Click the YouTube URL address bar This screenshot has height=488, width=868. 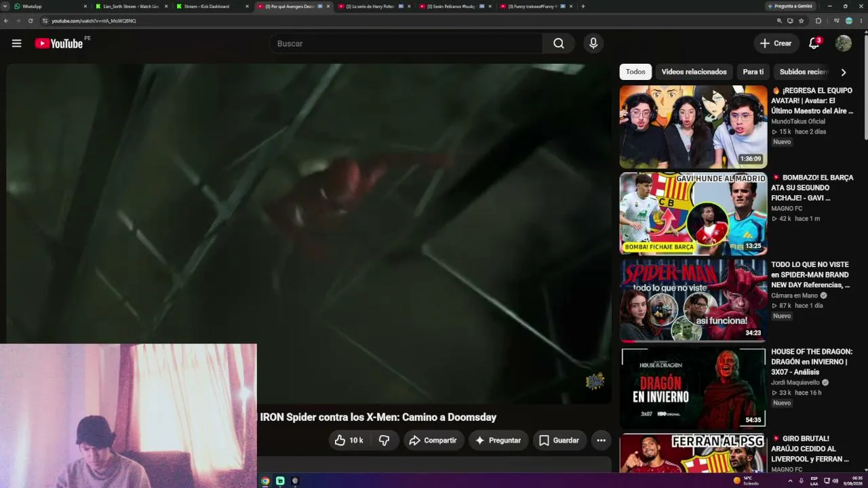pos(407,21)
